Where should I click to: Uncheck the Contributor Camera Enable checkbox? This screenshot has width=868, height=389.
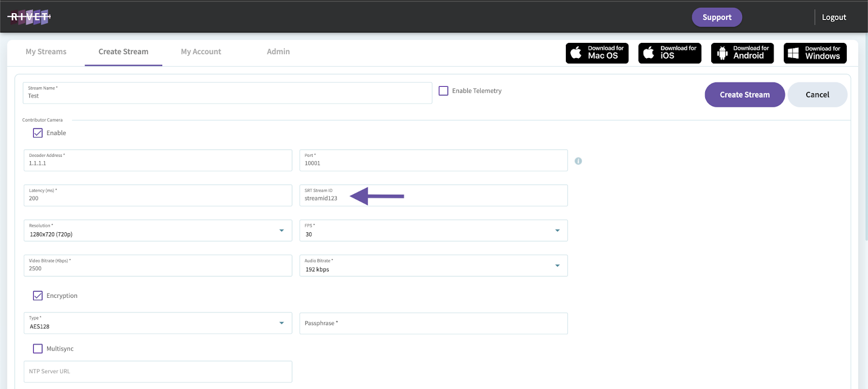[x=37, y=133]
